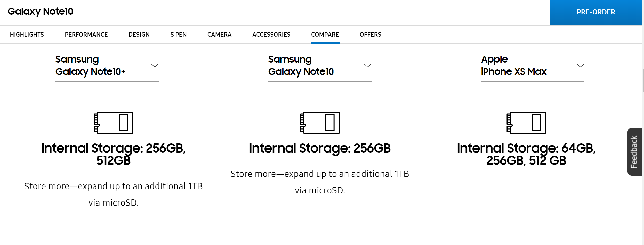This screenshot has height=245, width=644.
Task: Click the Note10+ Internal Storage heading
Action: [x=114, y=154]
